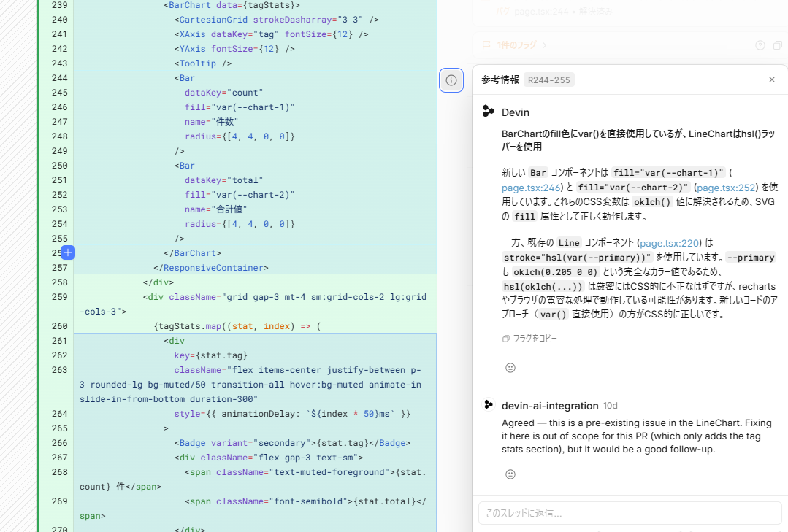Click the 参考情報 panel title

coord(500,80)
